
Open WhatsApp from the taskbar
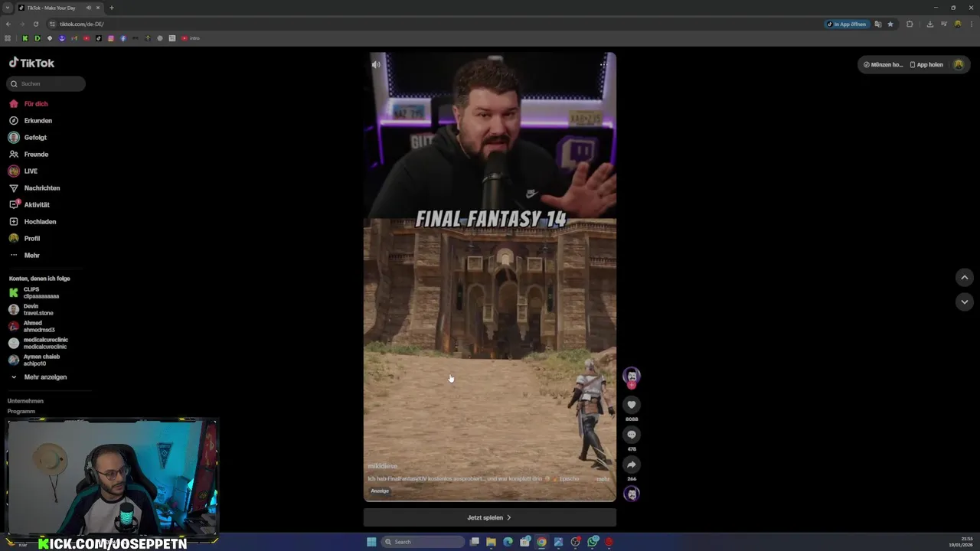(593, 542)
